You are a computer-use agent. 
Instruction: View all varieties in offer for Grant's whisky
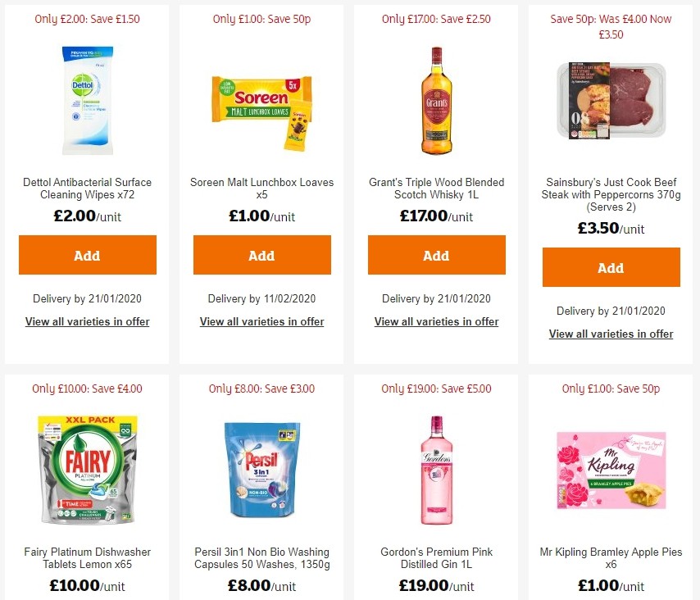click(436, 321)
